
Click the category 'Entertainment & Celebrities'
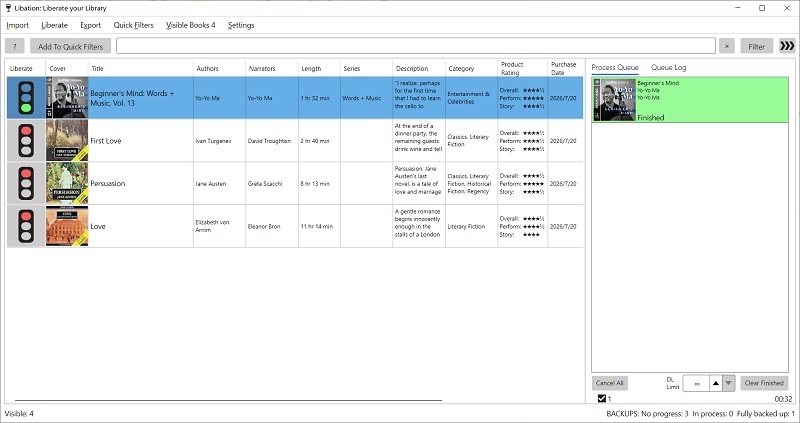pyautogui.click(x=468, y=98)
